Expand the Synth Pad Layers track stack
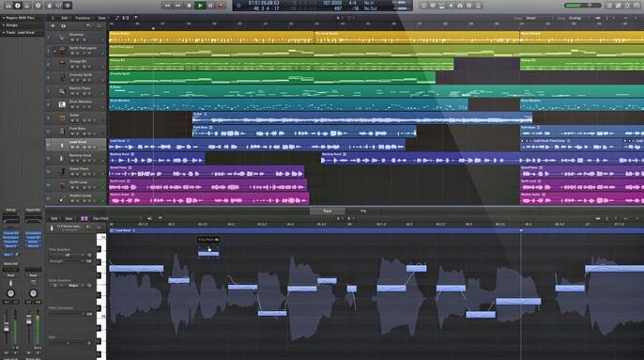This screenshot has width=644, height=360. [x=54, y=51]
